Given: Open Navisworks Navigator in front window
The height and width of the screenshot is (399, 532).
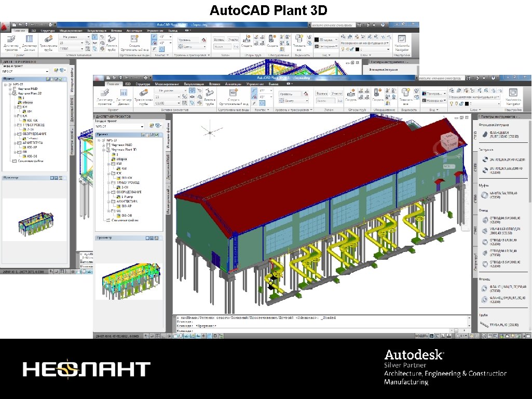Looking at the screenshot, I should [513, 97].
